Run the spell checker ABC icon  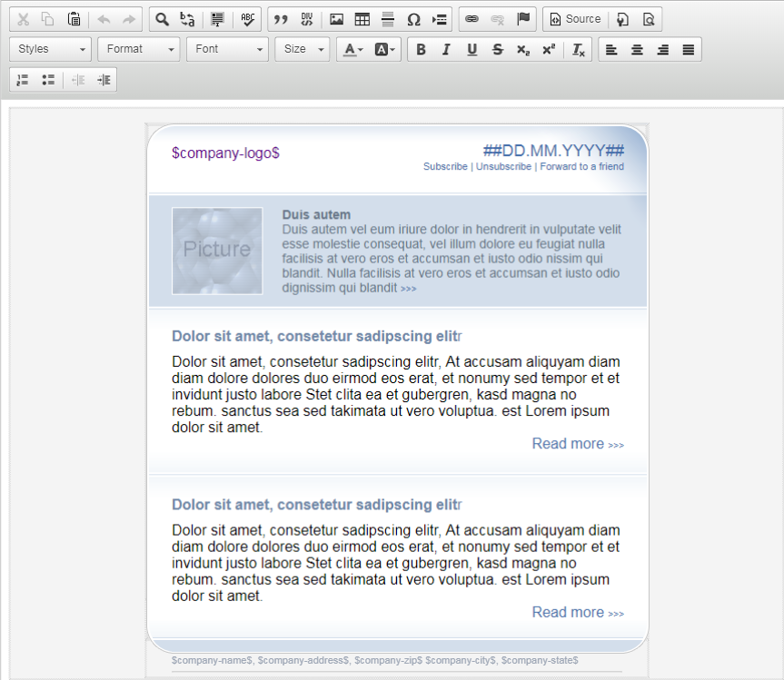pos(247,19)
